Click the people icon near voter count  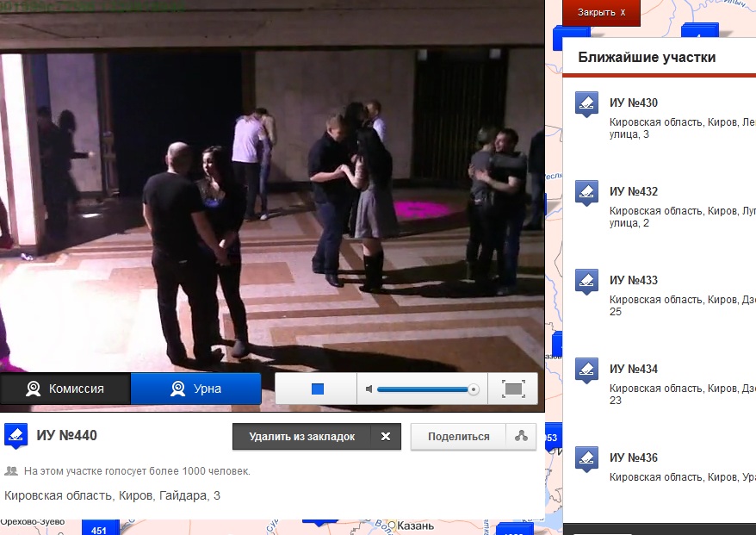click(x=11, y=471)
